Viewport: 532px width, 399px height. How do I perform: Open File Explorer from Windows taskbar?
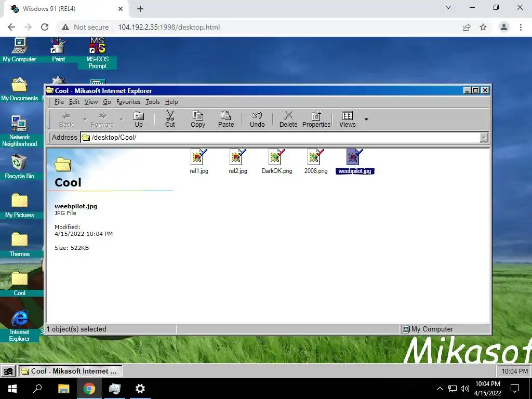point(63,389)
